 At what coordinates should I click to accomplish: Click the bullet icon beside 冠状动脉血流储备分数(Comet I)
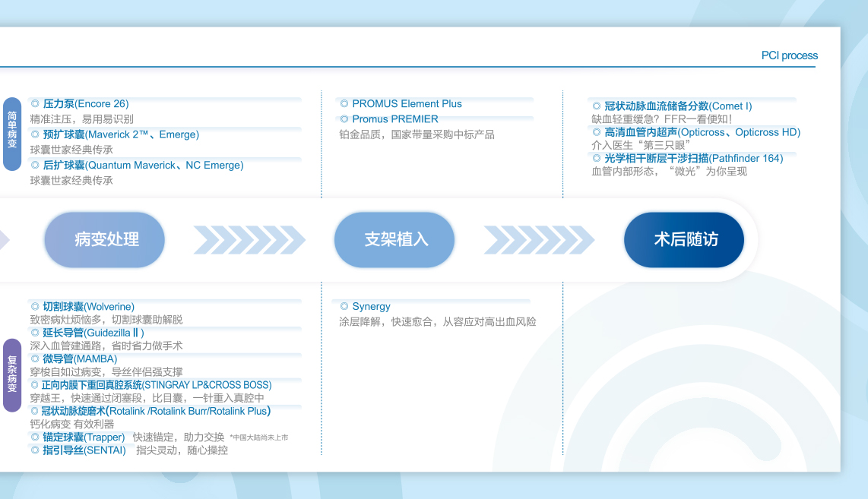click(x=596, y=106)
